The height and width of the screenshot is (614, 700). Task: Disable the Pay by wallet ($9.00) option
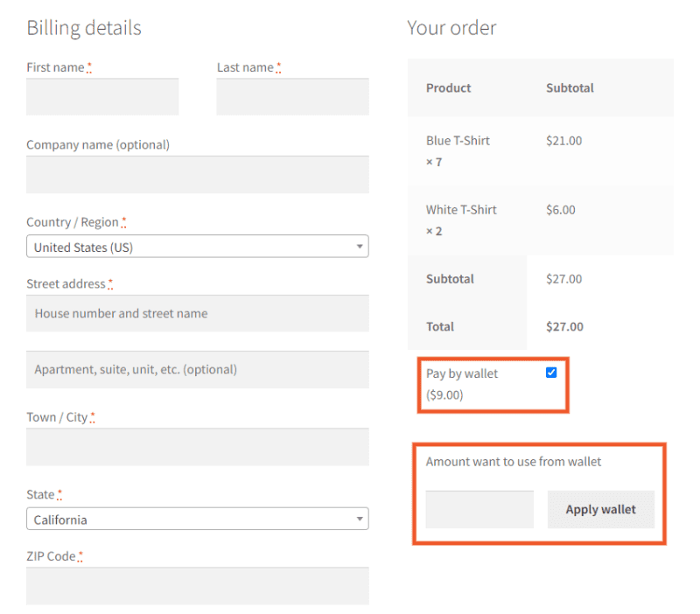click(551, 372)
